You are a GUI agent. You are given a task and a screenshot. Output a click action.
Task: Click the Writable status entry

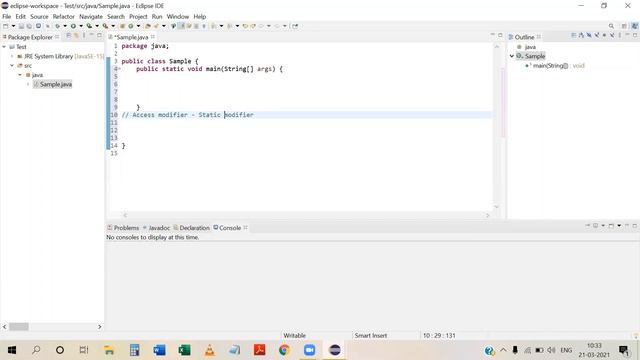[x=294, y=336]
